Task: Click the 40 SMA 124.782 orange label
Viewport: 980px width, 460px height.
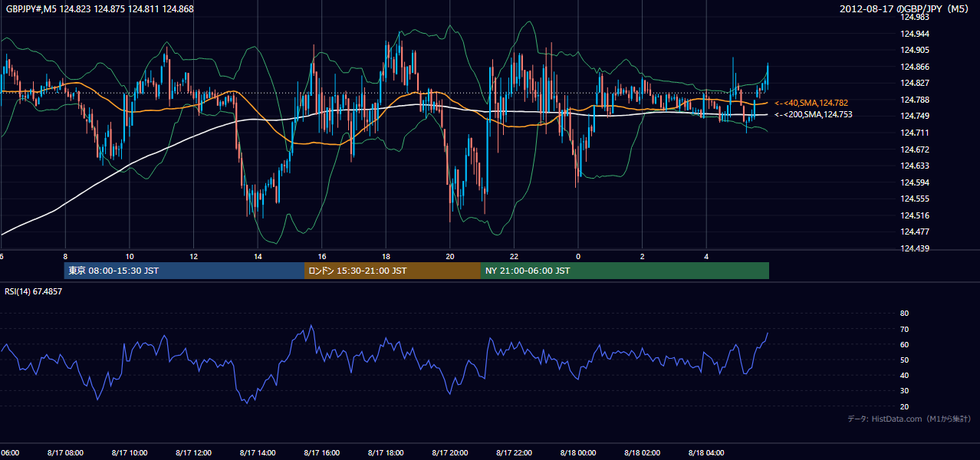Action: (811, 103)
